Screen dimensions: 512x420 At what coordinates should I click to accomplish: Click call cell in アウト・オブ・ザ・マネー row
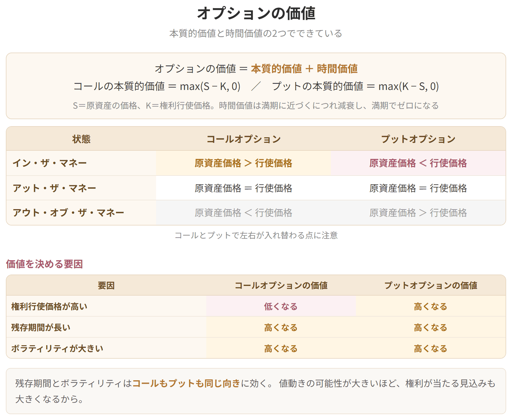point(243,212)
